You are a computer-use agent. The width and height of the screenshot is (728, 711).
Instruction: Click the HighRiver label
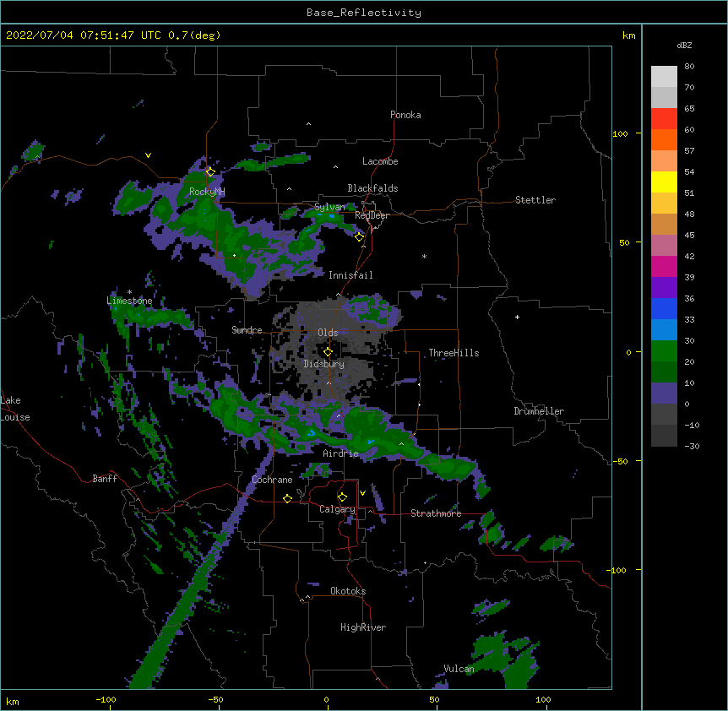pos(363,627)
